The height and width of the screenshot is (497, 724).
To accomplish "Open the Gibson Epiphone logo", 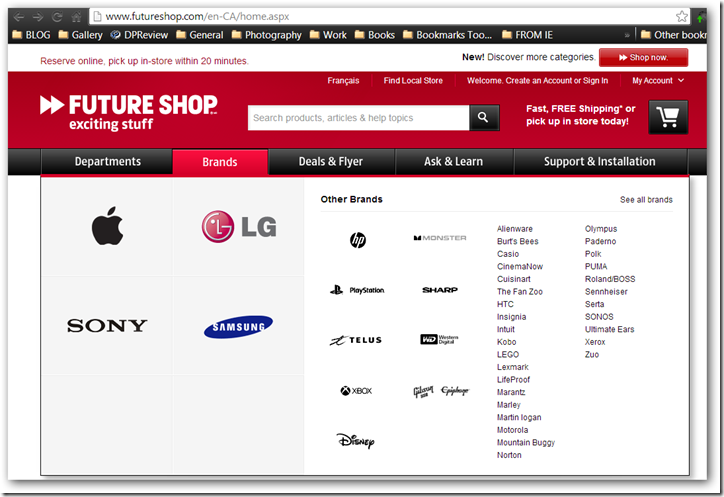I will 441,391.
